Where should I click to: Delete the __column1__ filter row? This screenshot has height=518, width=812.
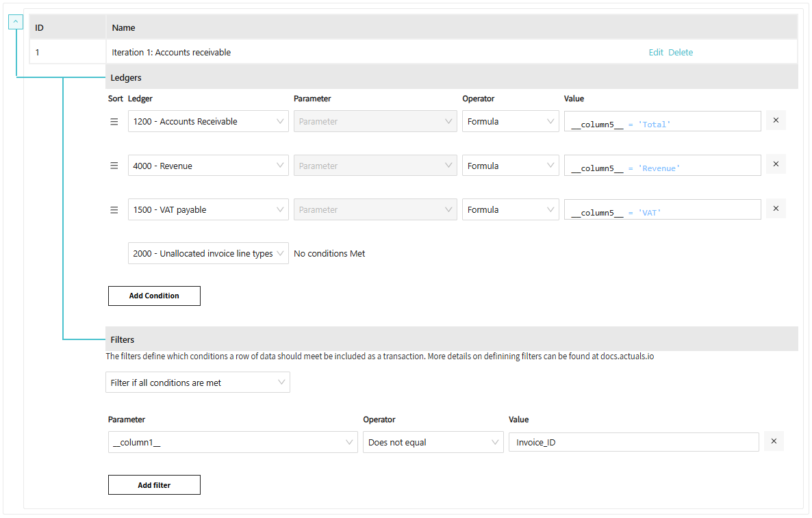tap(774, 441)
